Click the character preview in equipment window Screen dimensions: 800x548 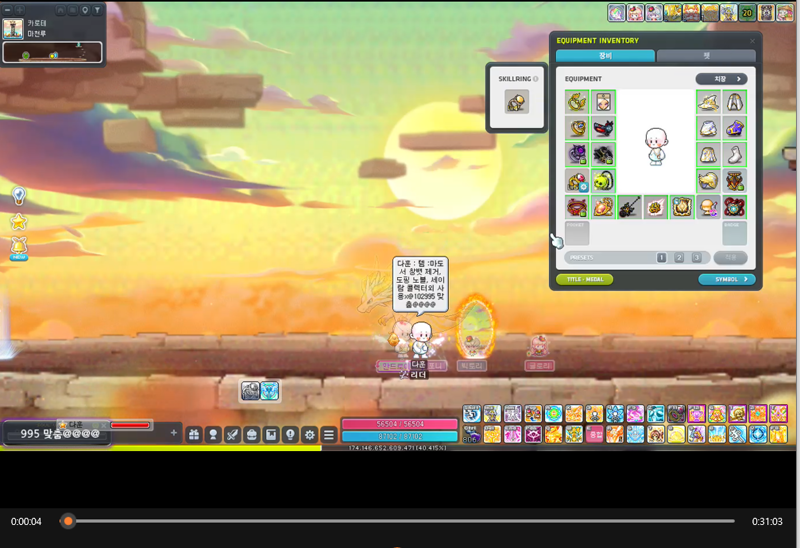coord(656,146)
